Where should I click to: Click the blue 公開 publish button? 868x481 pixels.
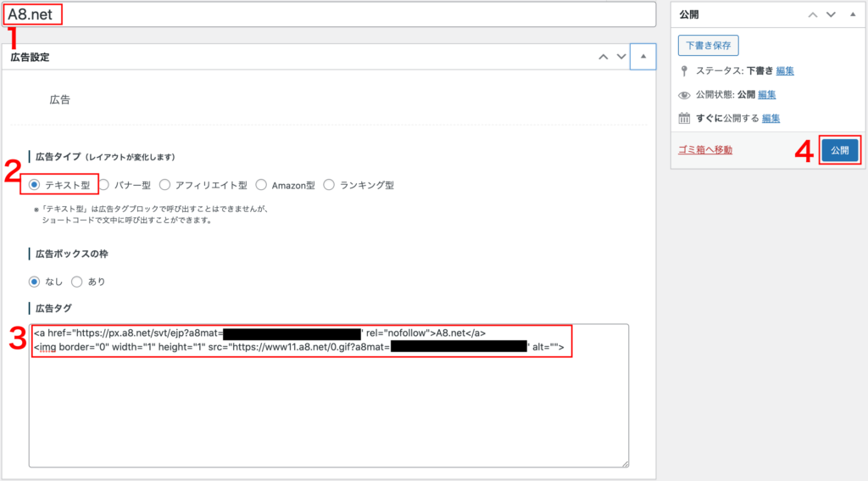[840, 150]
